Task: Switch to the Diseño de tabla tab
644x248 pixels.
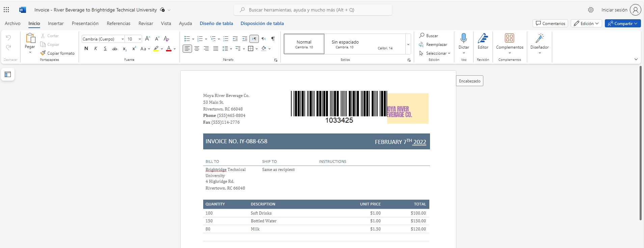Action: [x=216, y=23]
